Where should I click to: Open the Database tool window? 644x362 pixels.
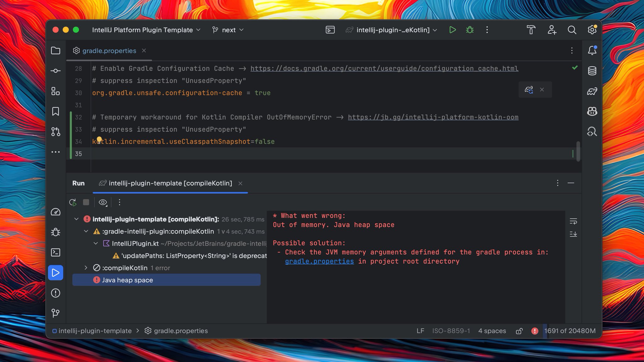click(592, 71)
